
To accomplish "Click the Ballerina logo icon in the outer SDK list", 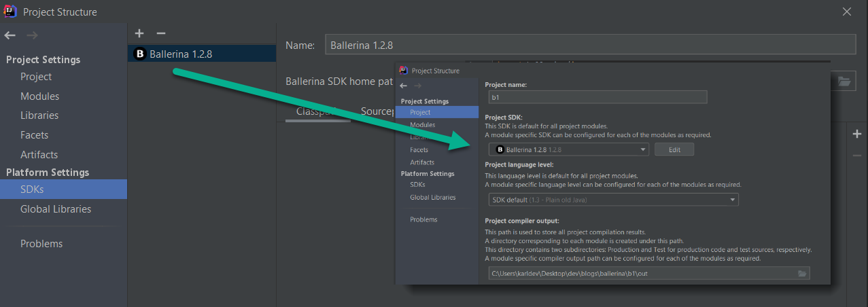I will point(140,54).
